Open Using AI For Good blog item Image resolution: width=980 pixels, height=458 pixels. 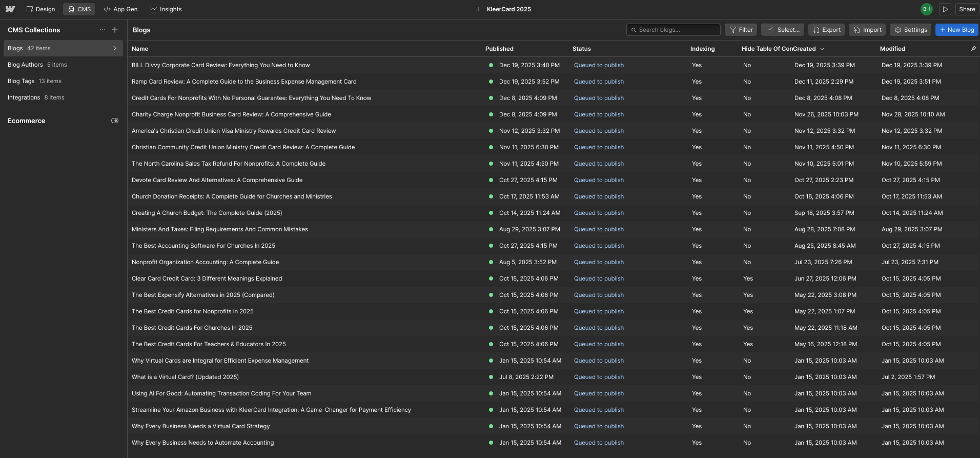pyautogui.click(x=221, y=393)
